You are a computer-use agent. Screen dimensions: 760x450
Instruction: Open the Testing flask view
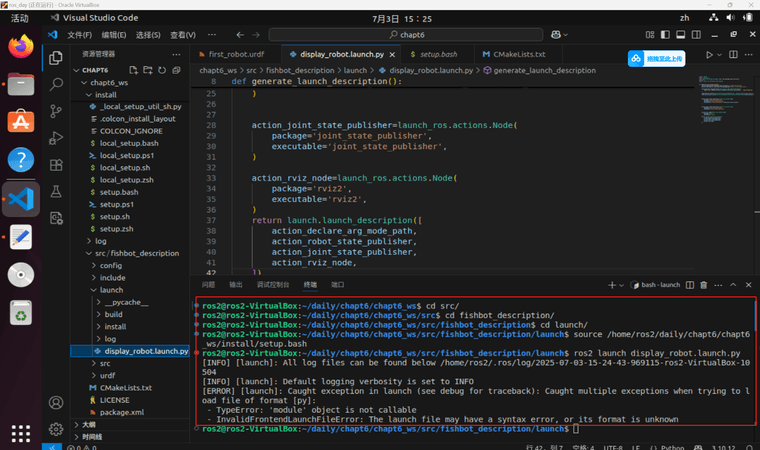click(x=56, y=192)
